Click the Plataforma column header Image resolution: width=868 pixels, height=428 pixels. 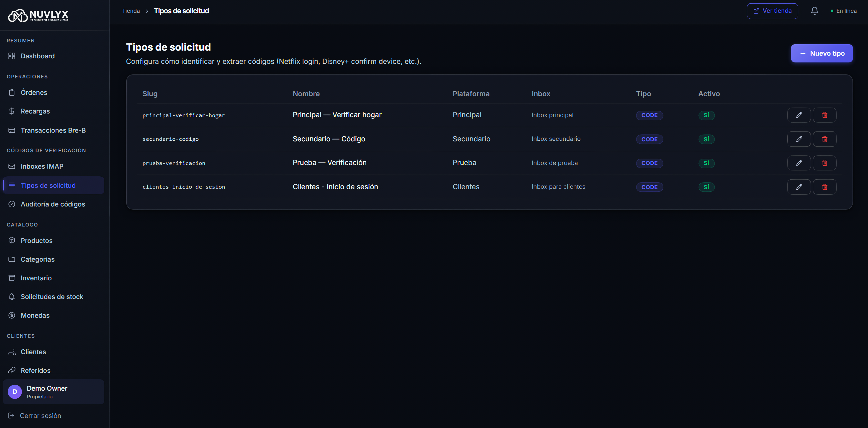471,94
